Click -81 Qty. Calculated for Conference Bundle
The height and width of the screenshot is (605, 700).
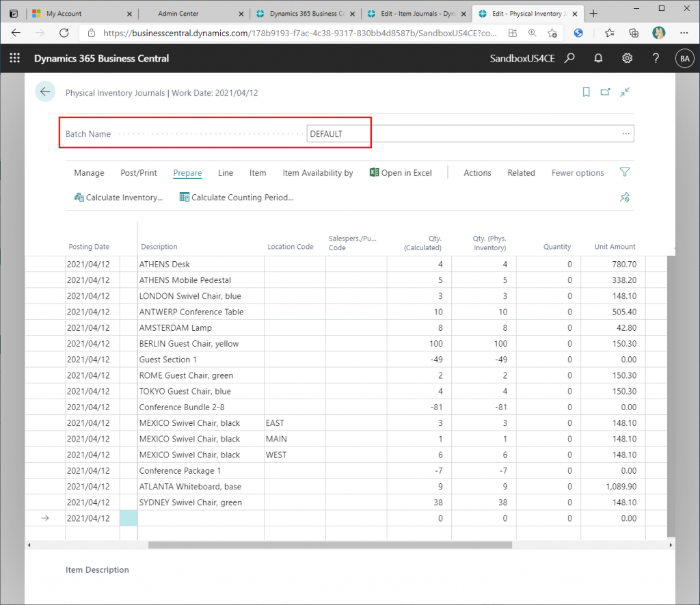[420, 407]
